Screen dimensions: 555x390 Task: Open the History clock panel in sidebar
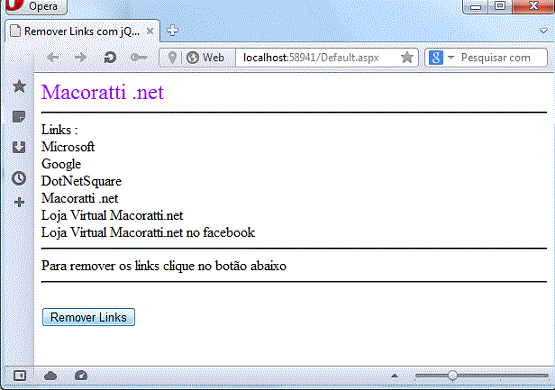(x=19, y=178)
